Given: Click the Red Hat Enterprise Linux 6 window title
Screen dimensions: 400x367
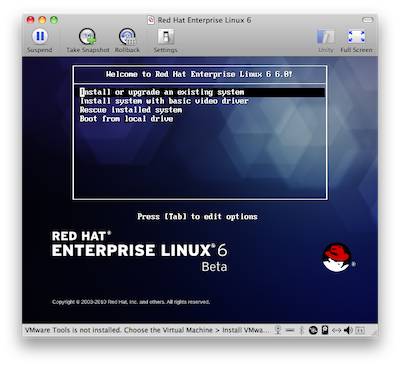Looking at the screenshot, I should (x=204, y=20).
